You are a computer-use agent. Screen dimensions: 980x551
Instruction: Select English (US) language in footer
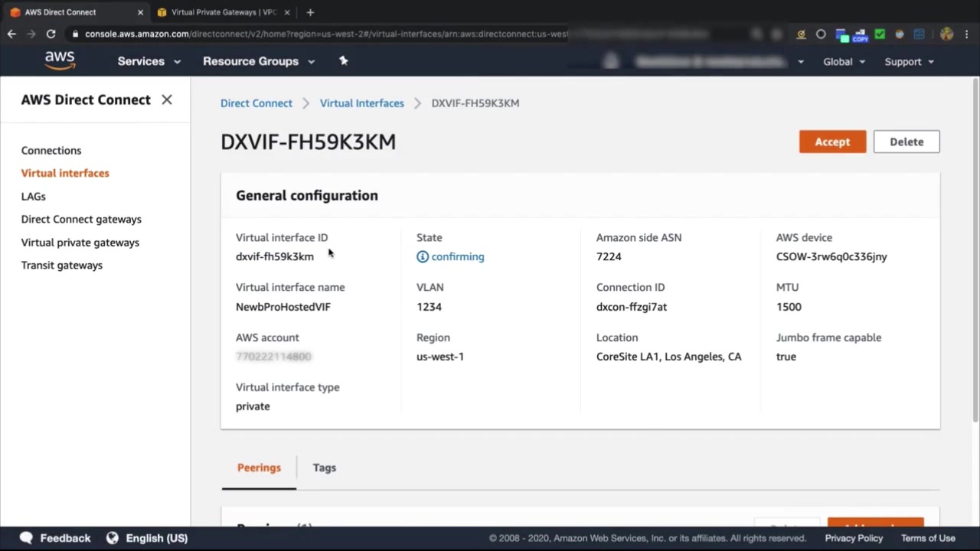(x=156, y=538)
